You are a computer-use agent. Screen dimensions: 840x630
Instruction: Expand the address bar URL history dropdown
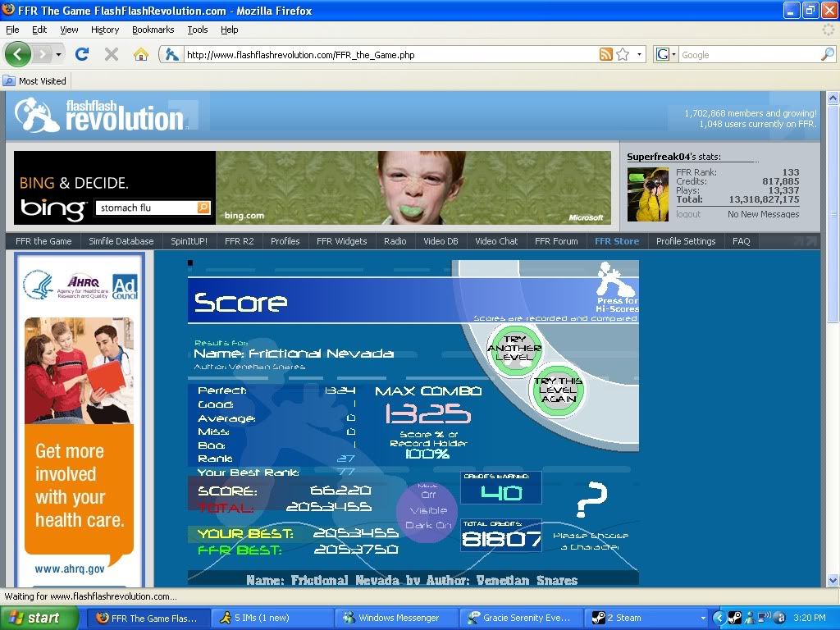(640, 55)
